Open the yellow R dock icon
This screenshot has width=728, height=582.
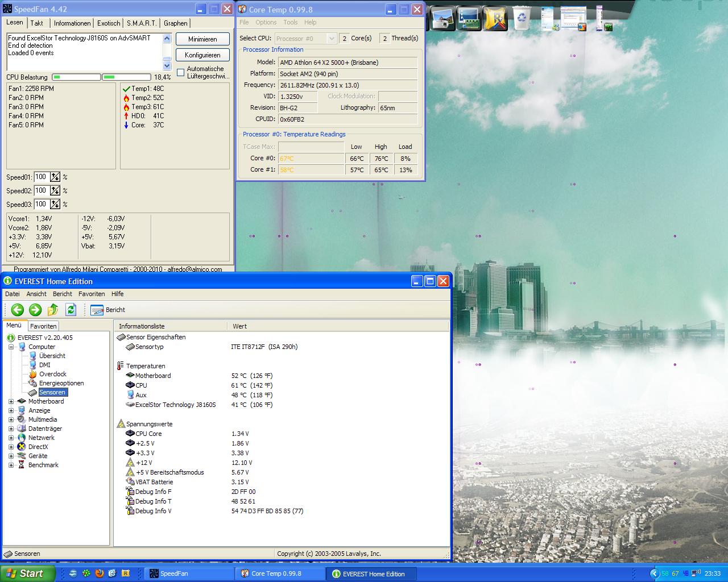[x=495, y=18]
